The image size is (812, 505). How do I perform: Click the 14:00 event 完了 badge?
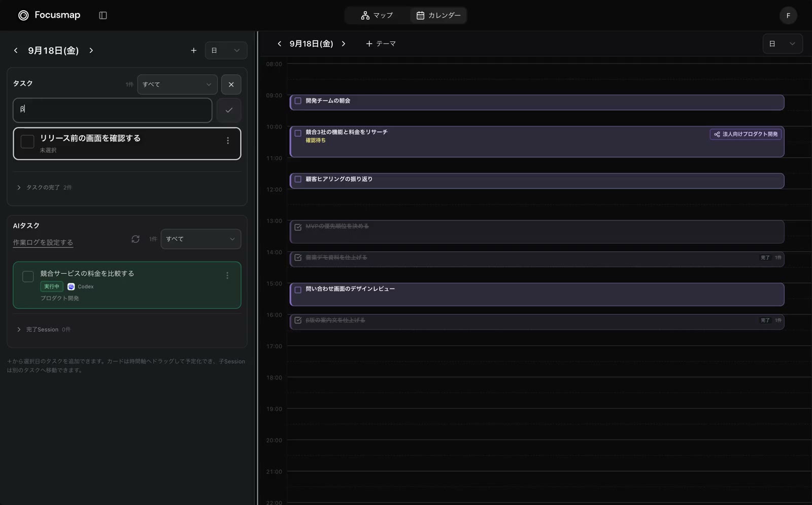(x=765, y=258)
